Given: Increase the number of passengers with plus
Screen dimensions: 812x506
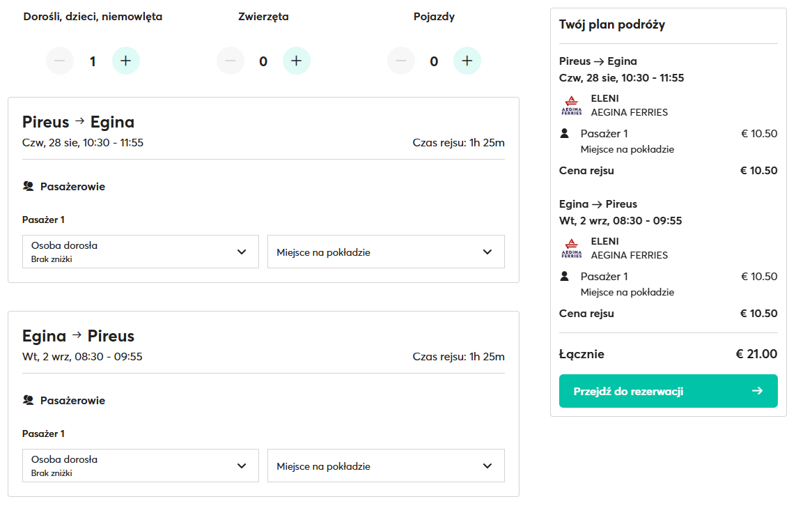Looking at the screenshot, I should tap(125, 61).
